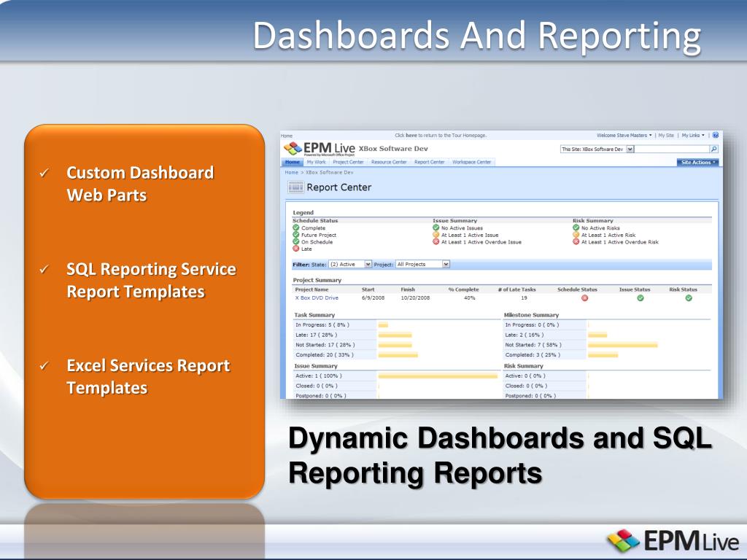Switch to the Workspace Center tab

point(472,163)
